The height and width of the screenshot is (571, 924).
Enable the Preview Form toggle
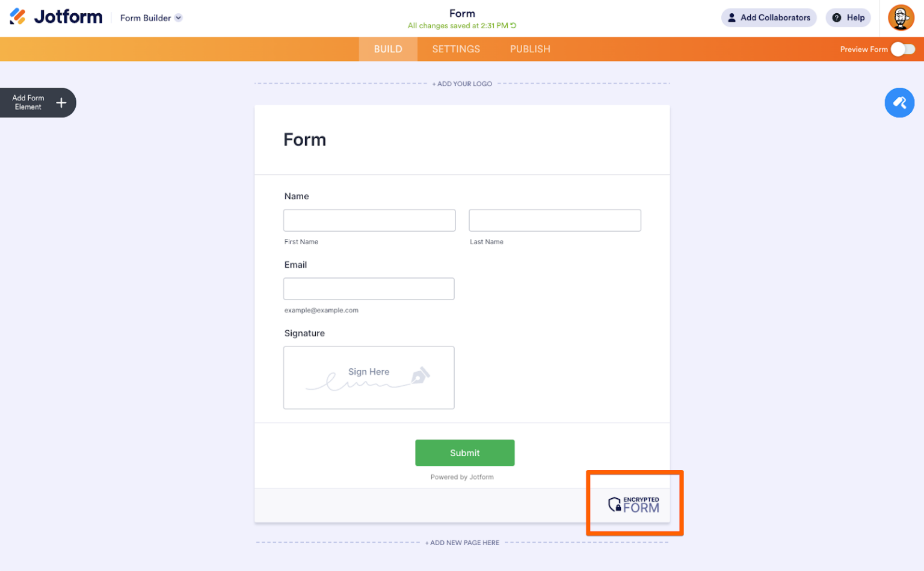pyautogui.click(x=901, y=49)
